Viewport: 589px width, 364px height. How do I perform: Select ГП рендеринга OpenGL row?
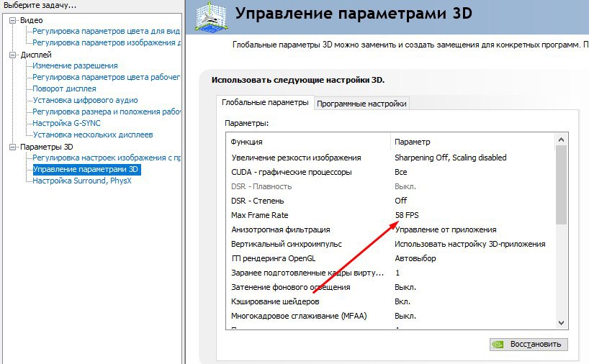(391, 258)
